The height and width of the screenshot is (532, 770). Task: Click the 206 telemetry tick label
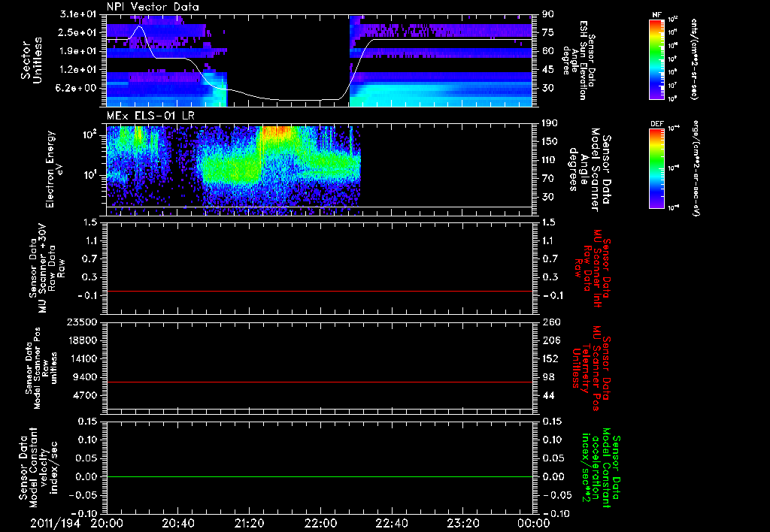click(550, 340)
